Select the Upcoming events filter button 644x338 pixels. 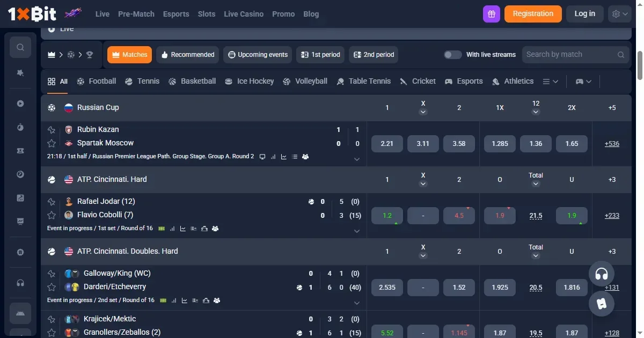tap(258, 55)
